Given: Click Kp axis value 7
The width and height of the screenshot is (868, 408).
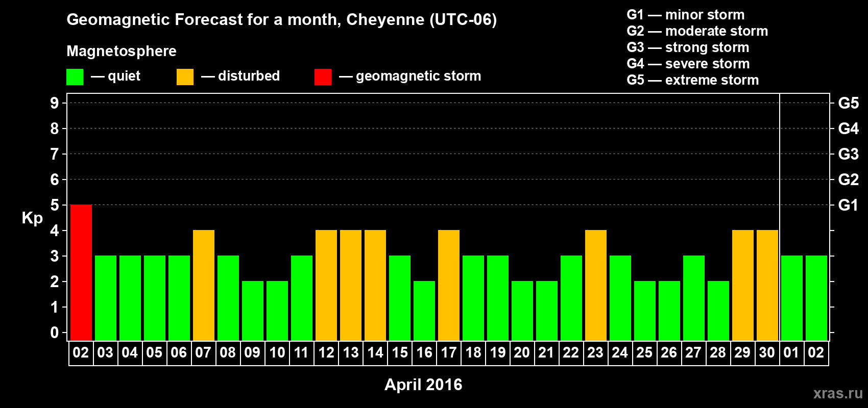Looking at the screenshot, I should [55, 154].
